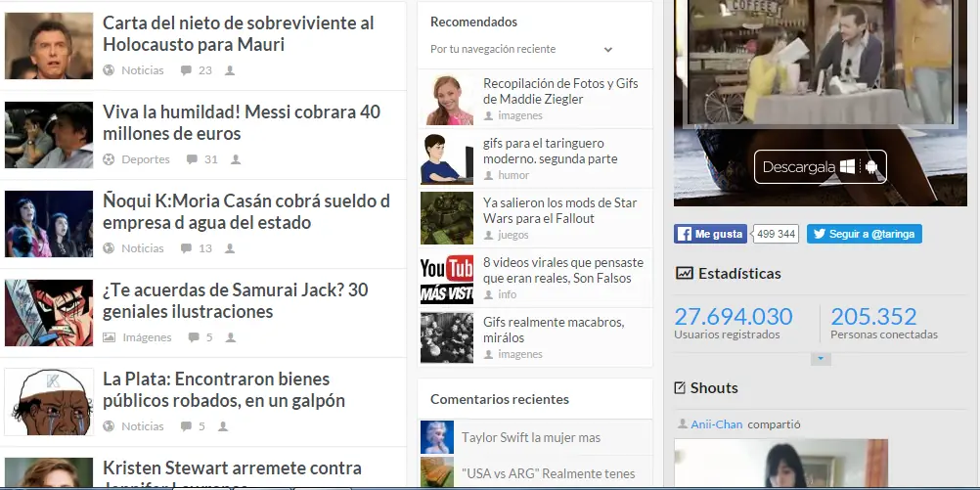
Task: Open the Taylor Swift la mujer mas comment
Action: (531, 437)
